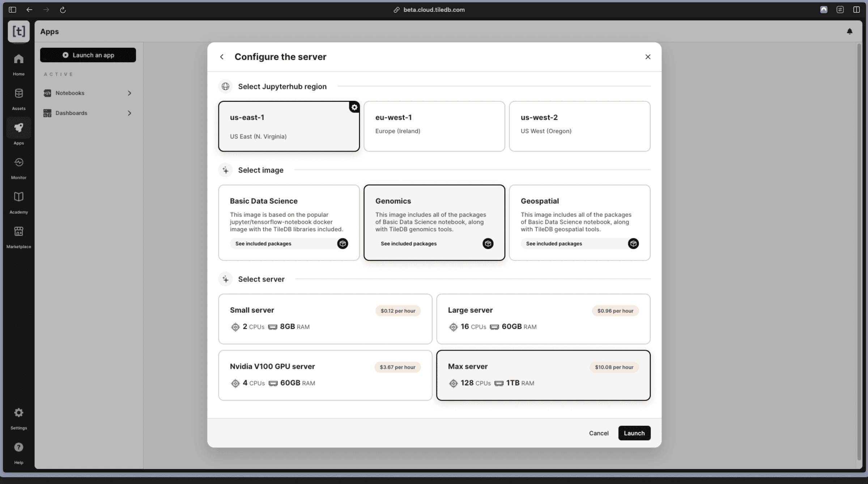
Task: Click Cancel in the dialog
Action: tap(599, 433)
